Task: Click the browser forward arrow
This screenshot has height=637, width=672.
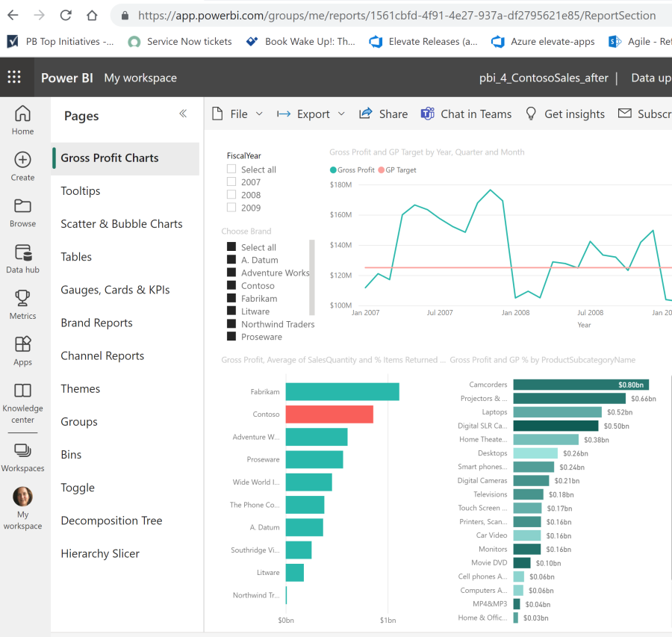Action: pyautogui.click(x=39, y=16)
